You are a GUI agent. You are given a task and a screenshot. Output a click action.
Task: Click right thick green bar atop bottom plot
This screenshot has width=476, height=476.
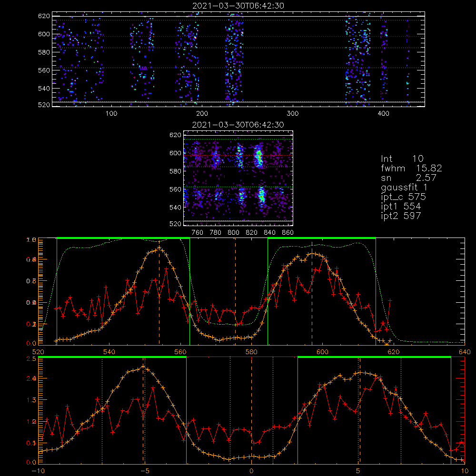coord(374,357)
